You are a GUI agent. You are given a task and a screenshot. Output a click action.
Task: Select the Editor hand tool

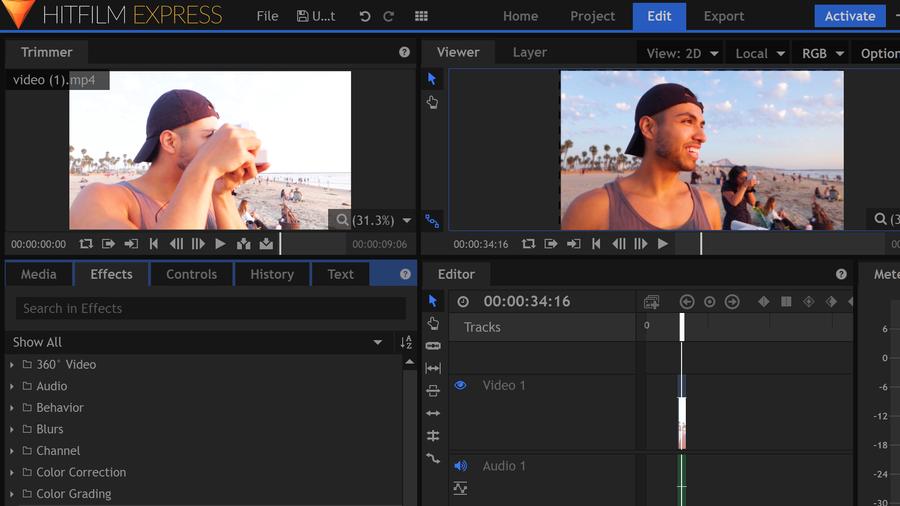click(433, 323)
